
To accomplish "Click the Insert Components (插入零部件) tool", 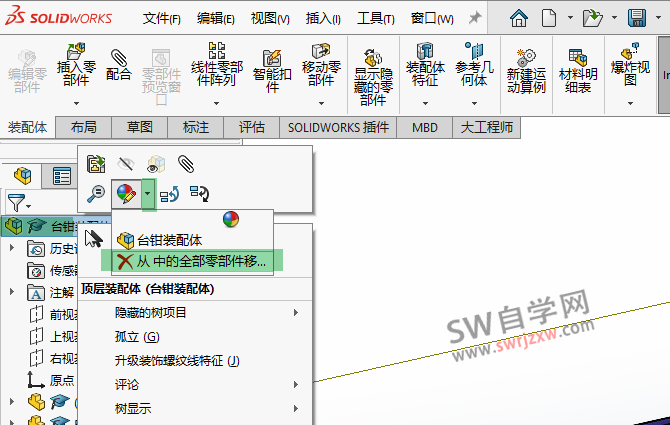I will (x=76, y=64).
